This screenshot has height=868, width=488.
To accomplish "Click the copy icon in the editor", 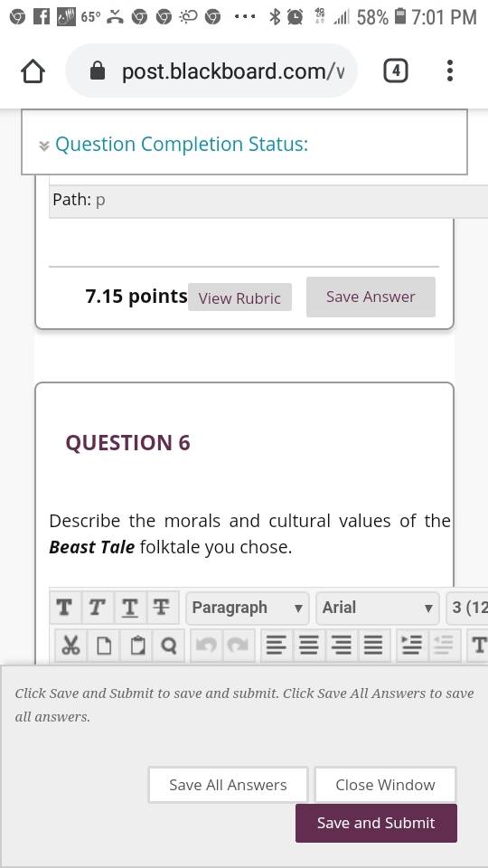I will (x=104, y=645).
